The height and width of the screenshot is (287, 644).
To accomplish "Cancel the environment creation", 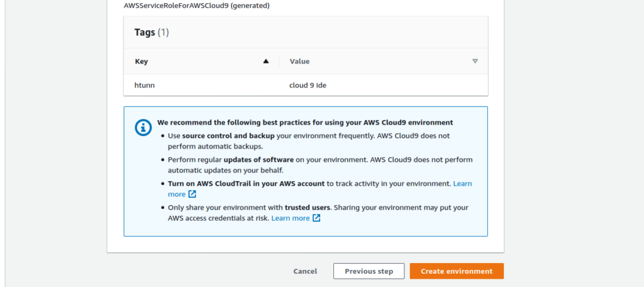I will click(305, 271).
